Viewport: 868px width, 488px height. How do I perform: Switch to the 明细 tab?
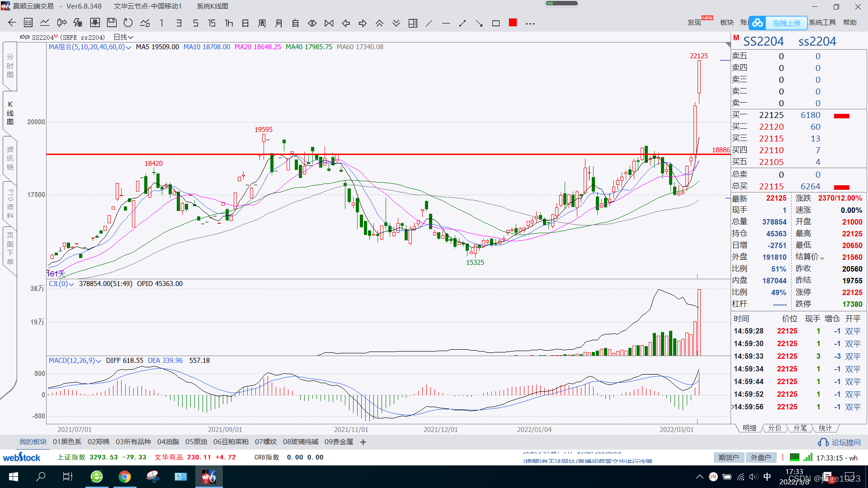pos(750,428)
